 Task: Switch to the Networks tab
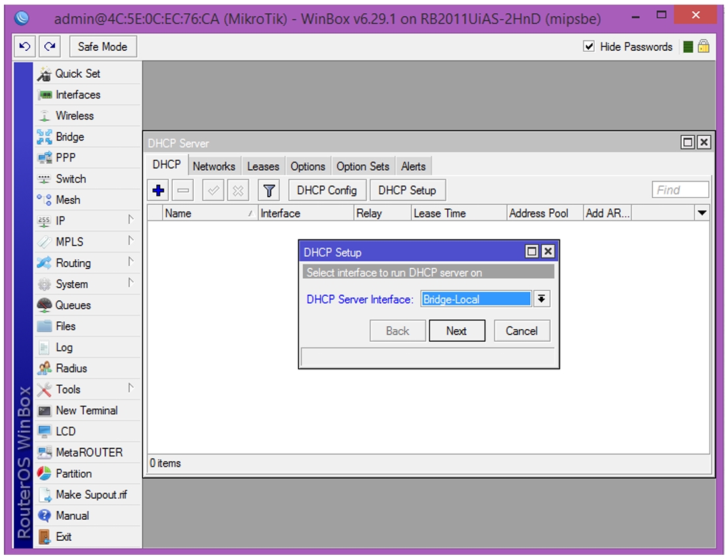(x=214, y=166)
